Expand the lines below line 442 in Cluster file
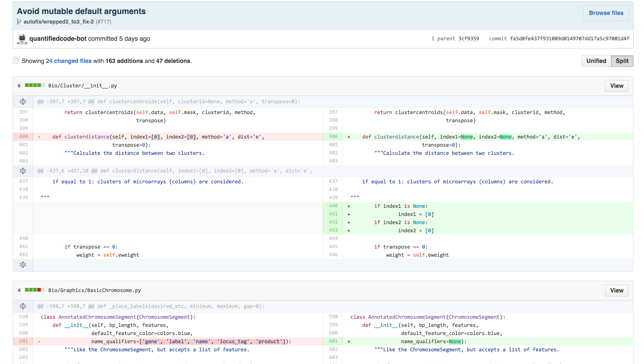This screenshot has height=364, width=644. [23, 264]
